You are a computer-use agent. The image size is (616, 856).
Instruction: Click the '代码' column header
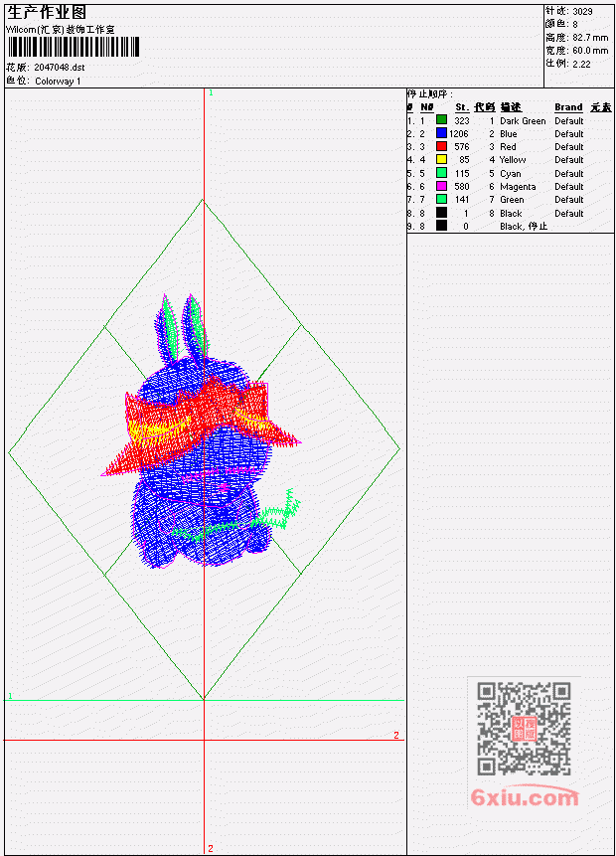(x=484, y=107)
